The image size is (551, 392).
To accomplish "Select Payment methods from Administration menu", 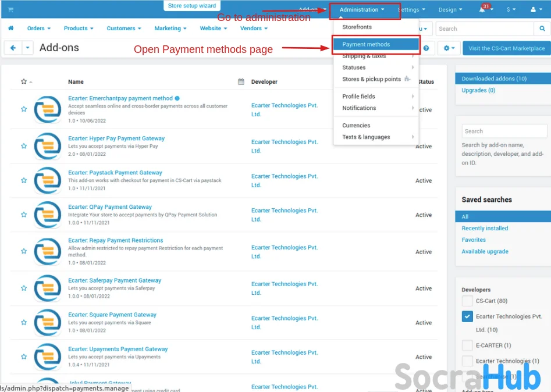I will point(366,44).
